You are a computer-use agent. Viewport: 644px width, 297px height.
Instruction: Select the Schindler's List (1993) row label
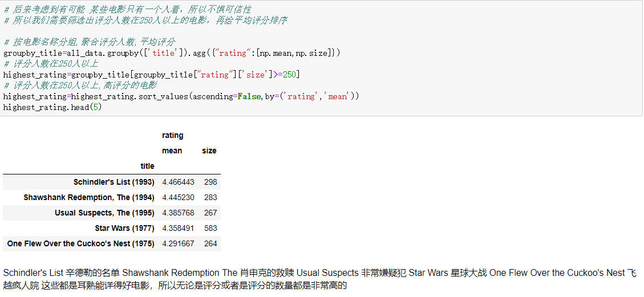coord(114,182)
